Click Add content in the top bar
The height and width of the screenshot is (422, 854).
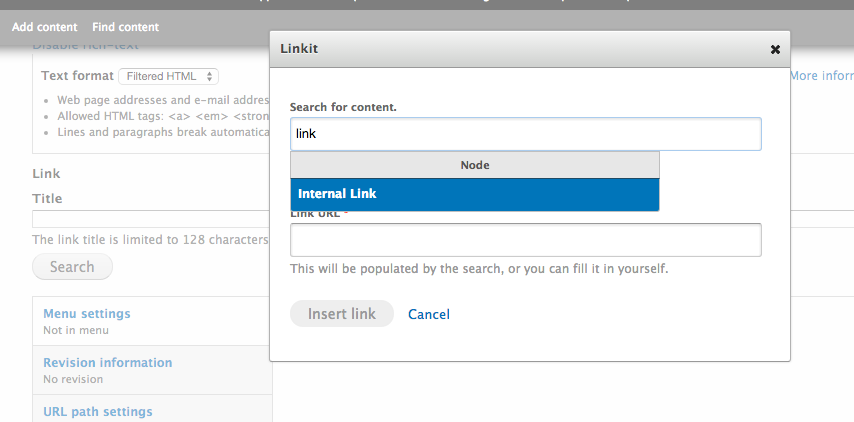[x=44, y=27]
